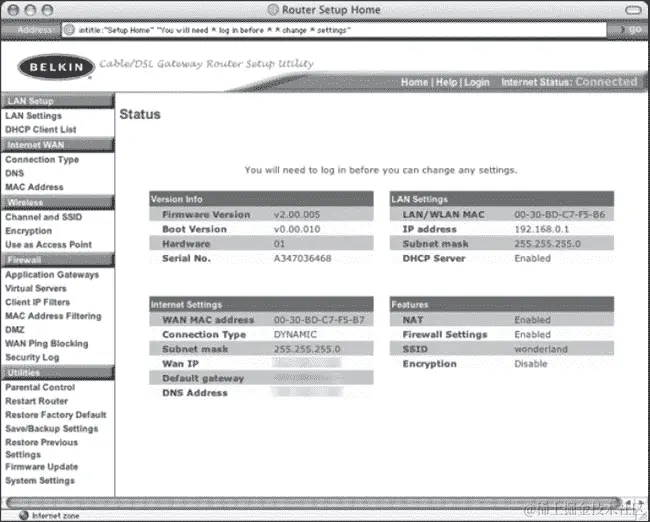The image size is (650, 522).
Task: Open System Settings
Action: point(40,481)
